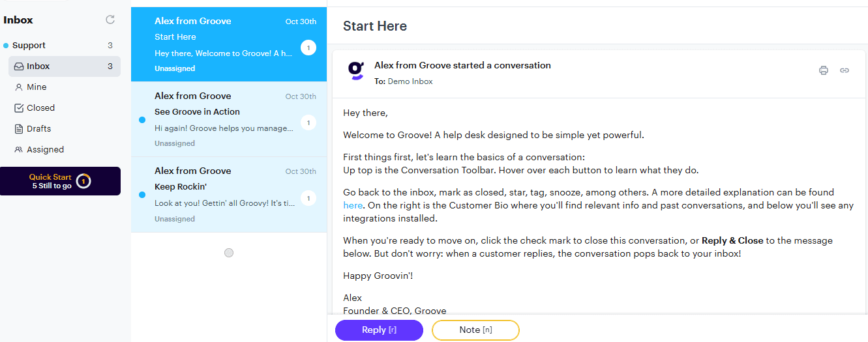Click the checkmark icon beside Closed
This screenshot has height=342, width=868.
click(19, 108)
